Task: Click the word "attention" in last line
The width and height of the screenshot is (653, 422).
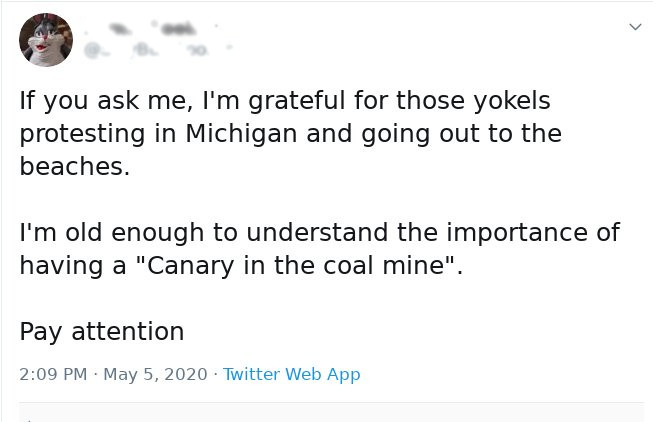Action: click(127, 332)
